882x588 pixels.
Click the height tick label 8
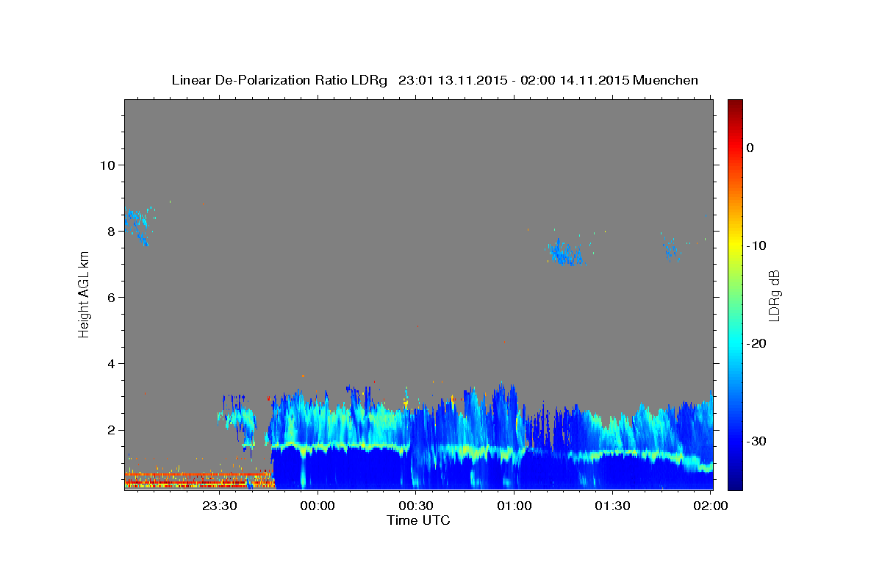[x=112, y=231]
